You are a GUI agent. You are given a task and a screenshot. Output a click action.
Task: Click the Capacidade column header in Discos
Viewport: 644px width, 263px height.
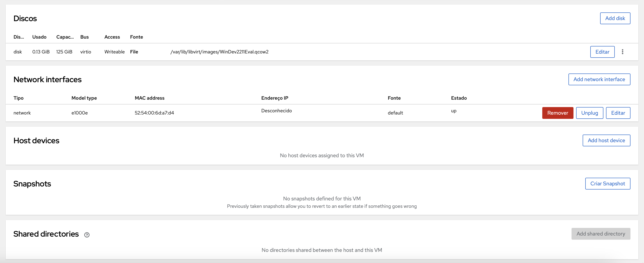click(x=65, y=37)
